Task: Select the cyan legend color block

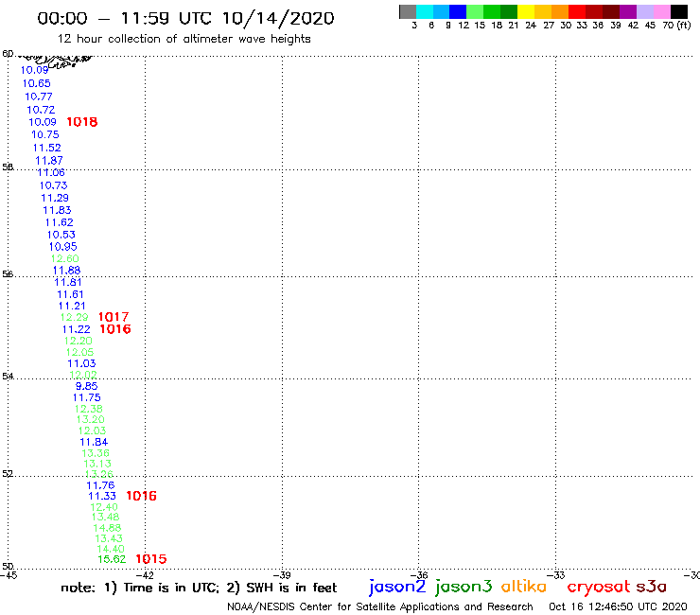Action: point(425,11)
